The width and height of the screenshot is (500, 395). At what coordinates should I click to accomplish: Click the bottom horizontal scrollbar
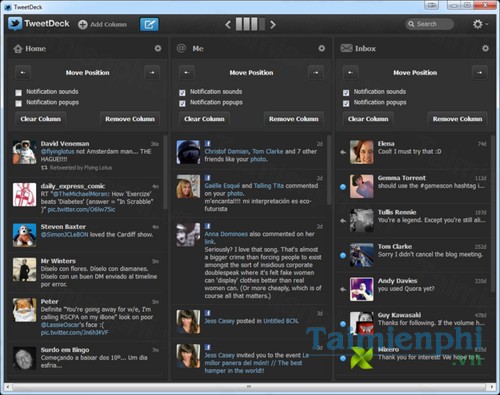coord(249,387)
